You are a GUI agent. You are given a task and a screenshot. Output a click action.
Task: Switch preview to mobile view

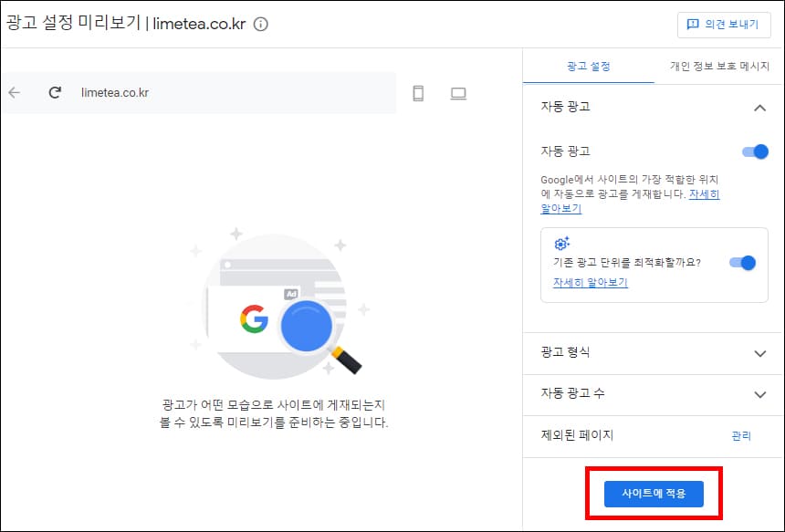[418, 93]
